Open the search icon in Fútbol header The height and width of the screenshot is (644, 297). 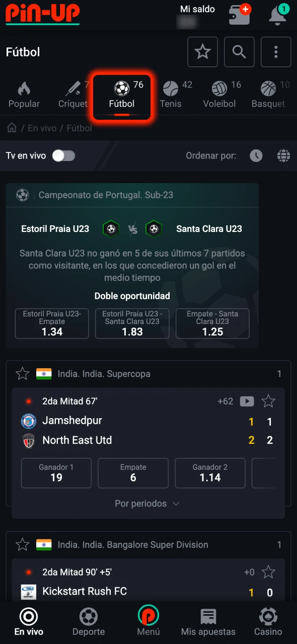239,52
